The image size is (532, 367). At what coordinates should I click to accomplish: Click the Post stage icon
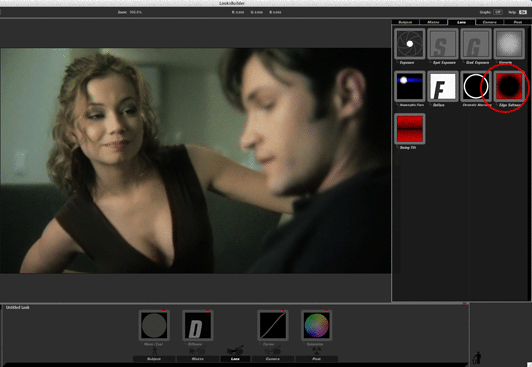[x=317, y=350]
